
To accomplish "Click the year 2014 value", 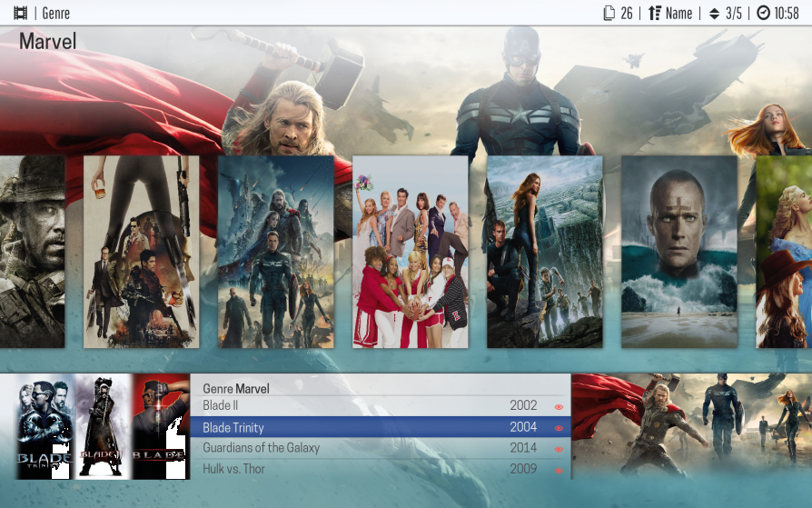I will tap(523, 448).
